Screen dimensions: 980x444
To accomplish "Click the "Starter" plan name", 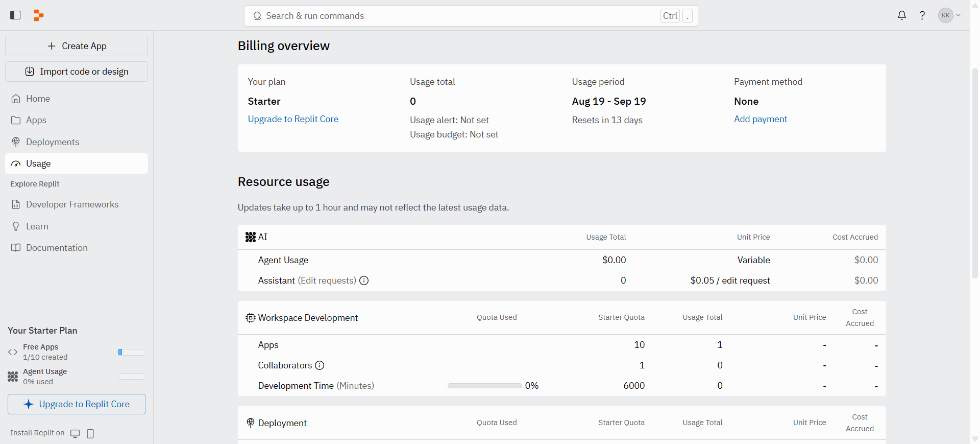I will pyautogui.click(x=264, y=101).
